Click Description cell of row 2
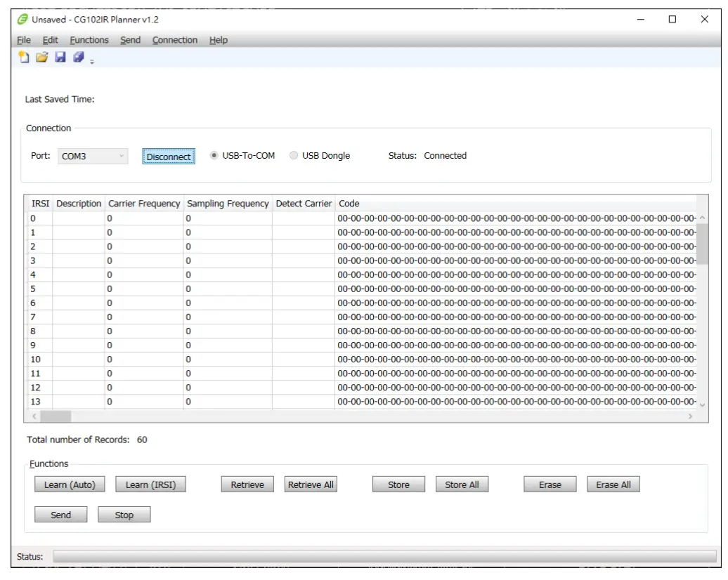 click(x=79, y=246)
